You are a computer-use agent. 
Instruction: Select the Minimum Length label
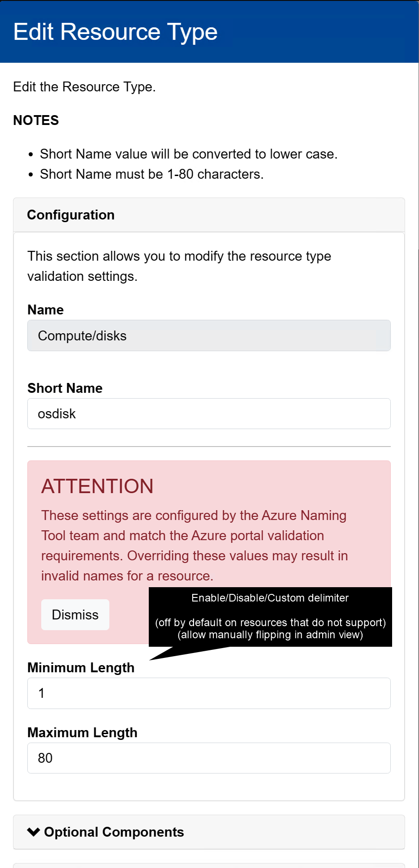tap(81, 668)
